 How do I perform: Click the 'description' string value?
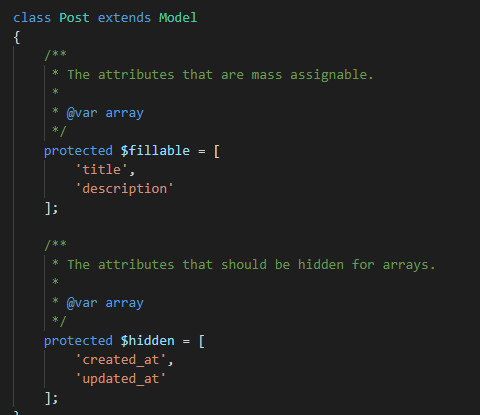point(124,189)
